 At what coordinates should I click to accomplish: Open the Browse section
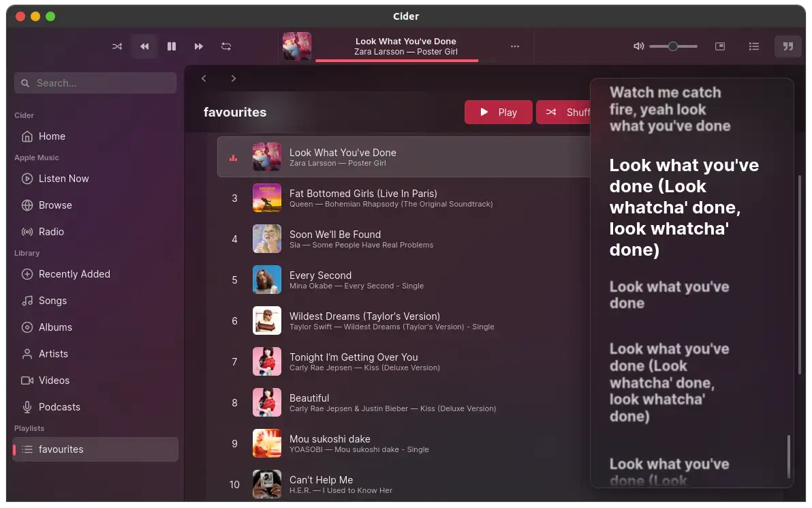95,205
